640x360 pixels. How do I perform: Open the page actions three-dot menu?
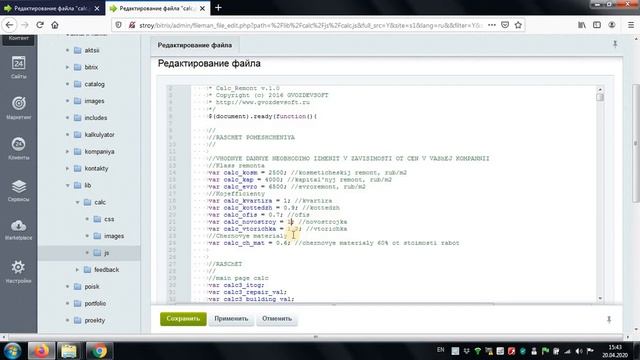(492, 25)
